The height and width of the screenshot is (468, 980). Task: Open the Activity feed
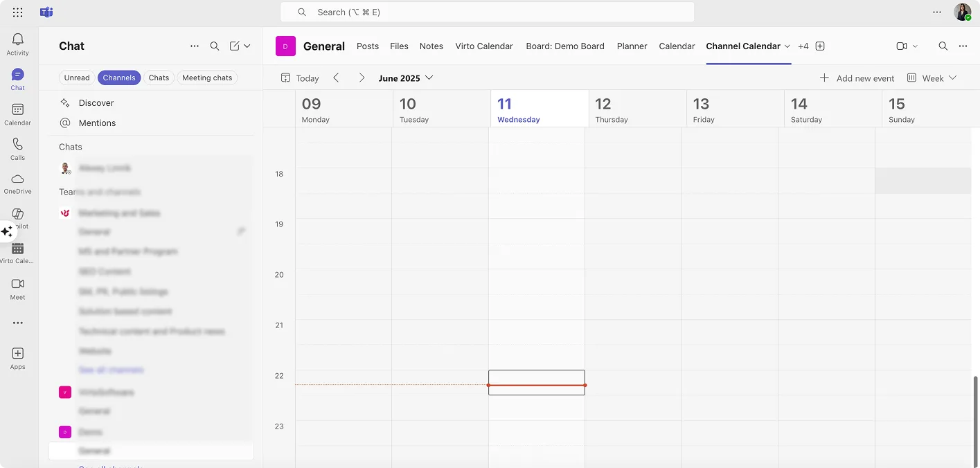[17, 43]
